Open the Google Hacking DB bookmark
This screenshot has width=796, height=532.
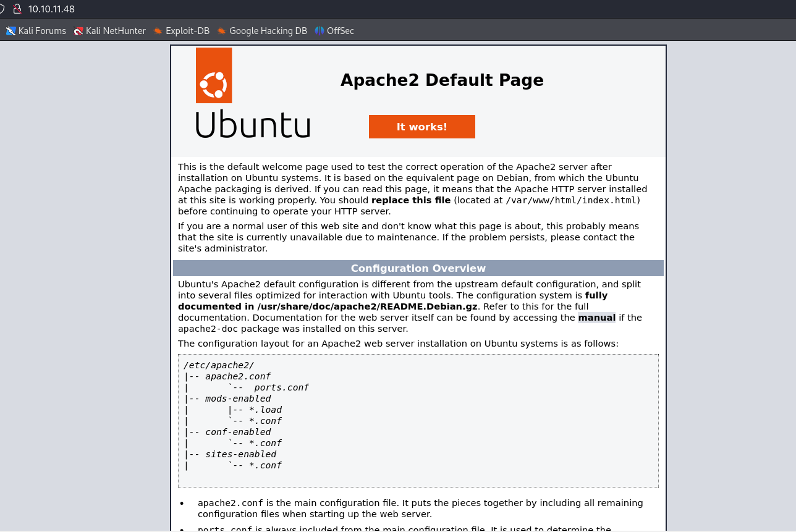coord(262,31)
